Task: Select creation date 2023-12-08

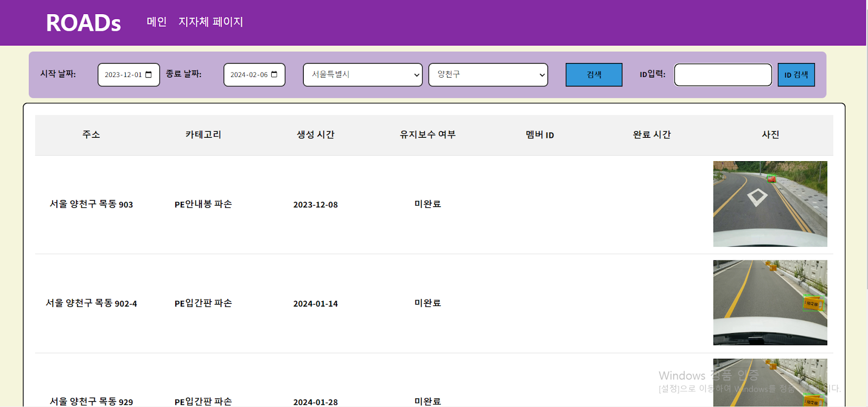Action: [316, 205]
